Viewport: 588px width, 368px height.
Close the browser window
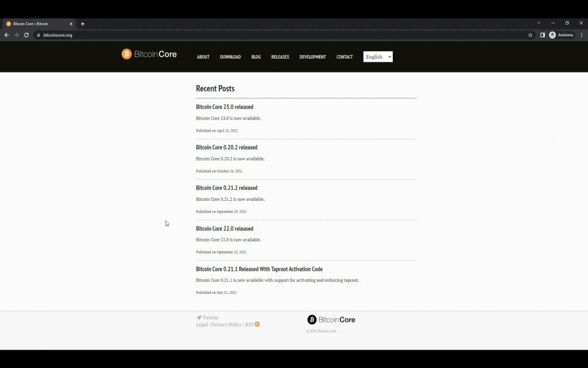click(x=581, y=23)
